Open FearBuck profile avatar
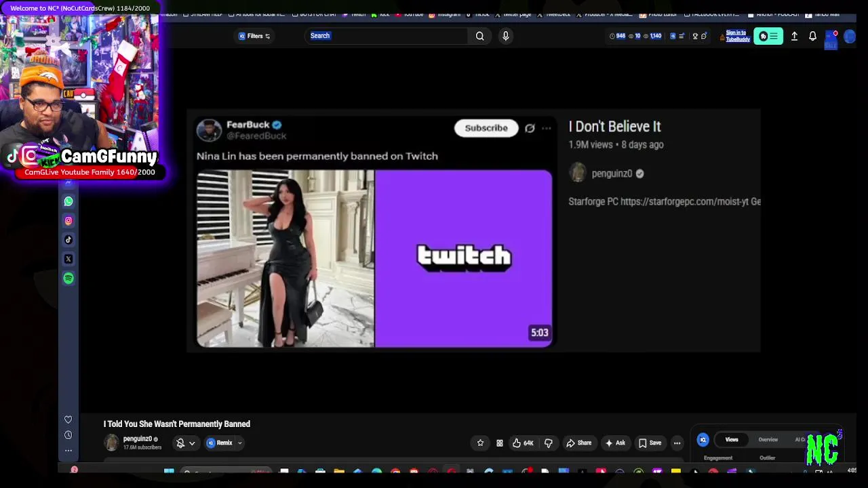The height and width of the screenshot is (488, 868). [x=209, y=130]
